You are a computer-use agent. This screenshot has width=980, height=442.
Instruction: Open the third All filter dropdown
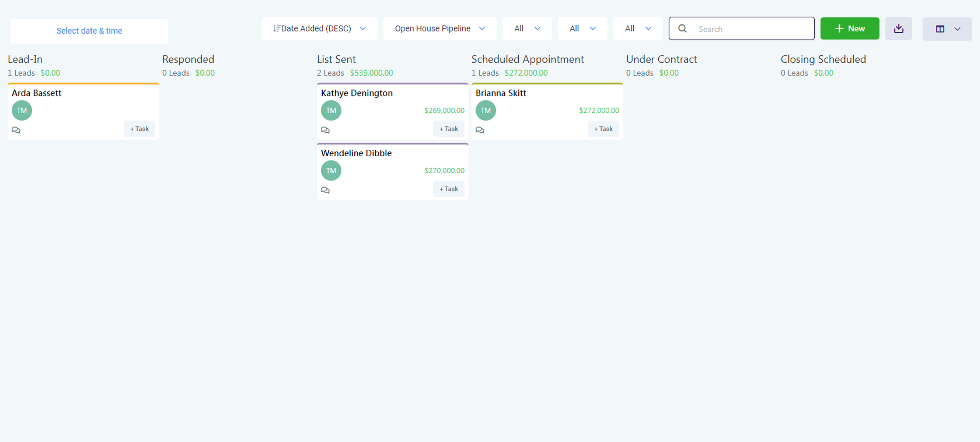tap(638, 29)
